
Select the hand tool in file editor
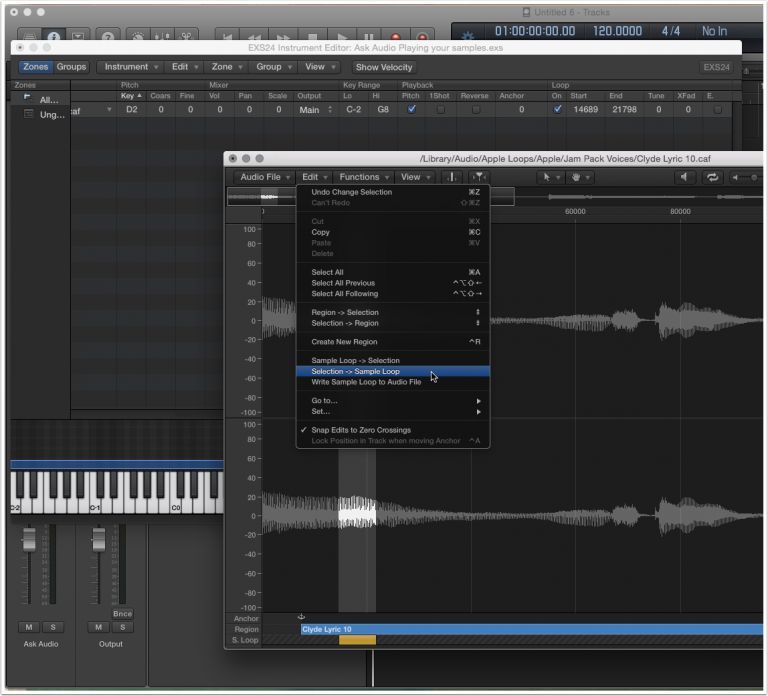580,177
